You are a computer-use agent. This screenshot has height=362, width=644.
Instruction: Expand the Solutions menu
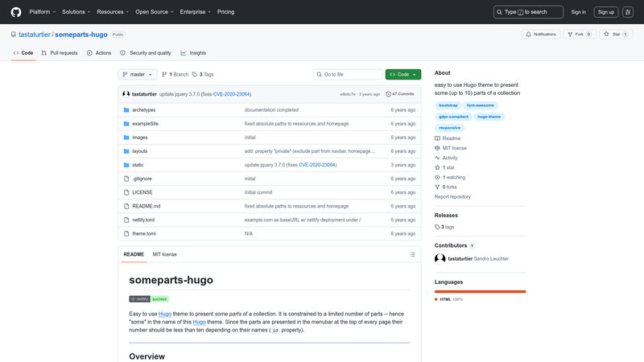(76, 12)
